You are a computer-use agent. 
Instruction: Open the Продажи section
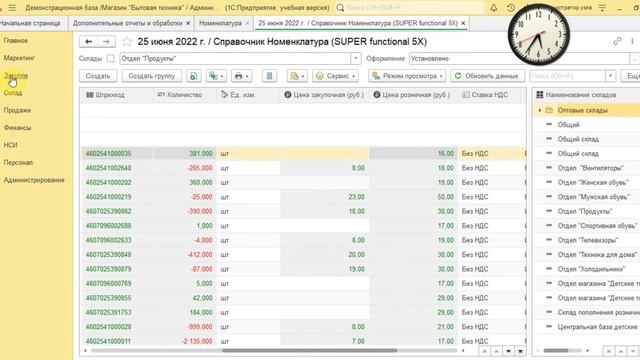click(17, 110)
